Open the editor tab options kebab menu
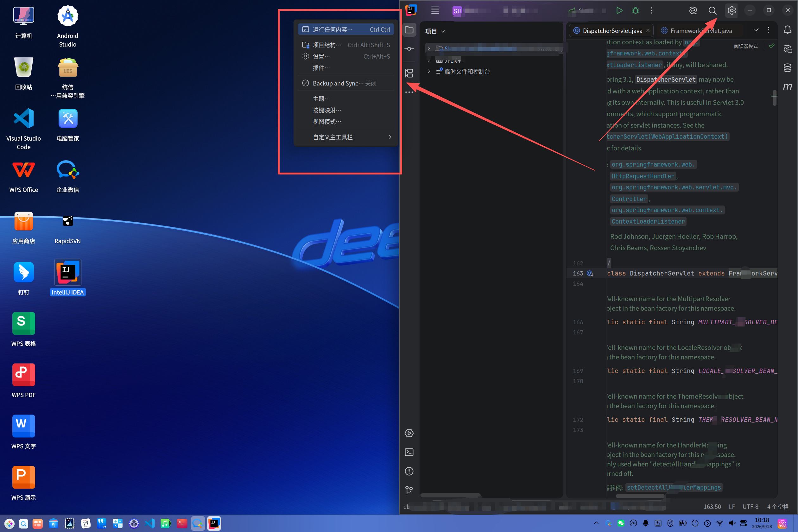Image resolution: width=798 pixels, height=532 pixels. (769, 30)
